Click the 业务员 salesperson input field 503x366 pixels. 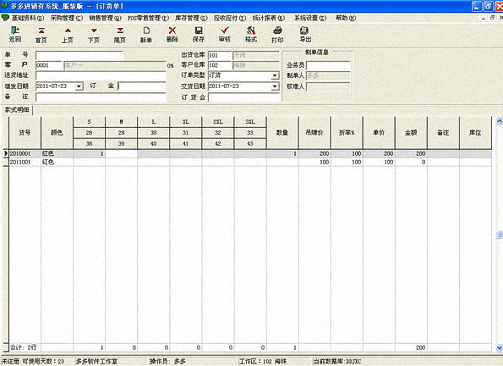pyautogui.click(x=328, y=66)
